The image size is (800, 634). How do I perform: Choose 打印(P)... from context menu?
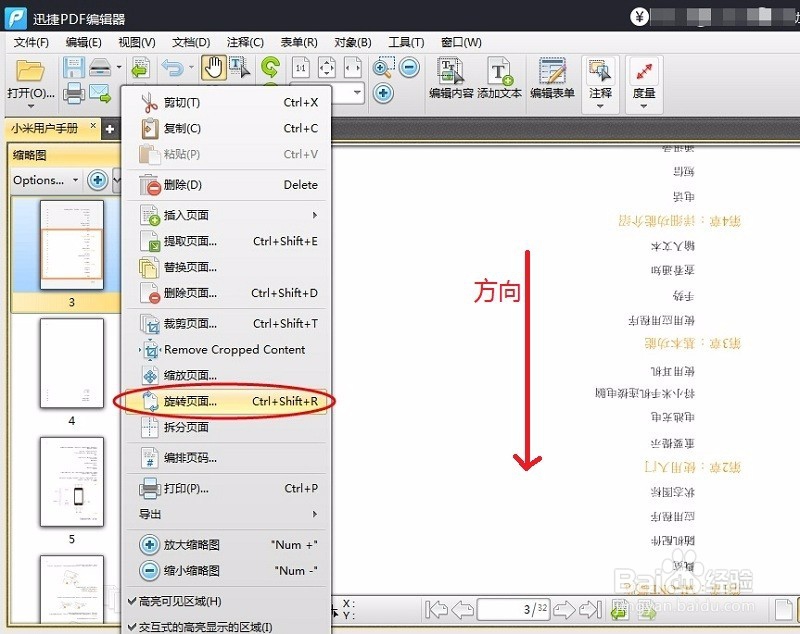tap(226, 489)
